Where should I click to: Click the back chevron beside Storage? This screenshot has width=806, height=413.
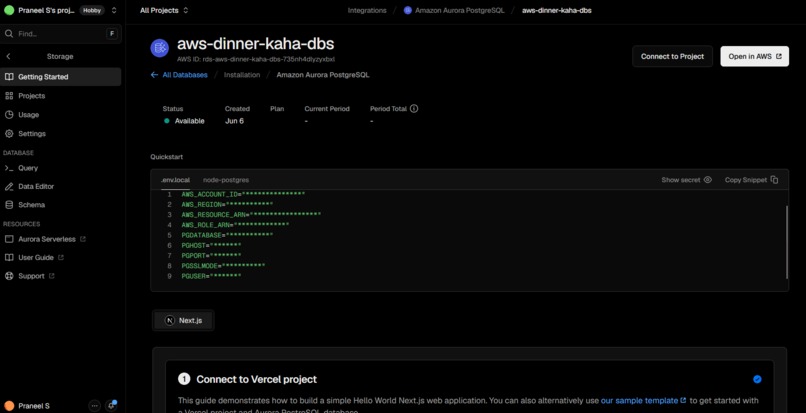8,57
